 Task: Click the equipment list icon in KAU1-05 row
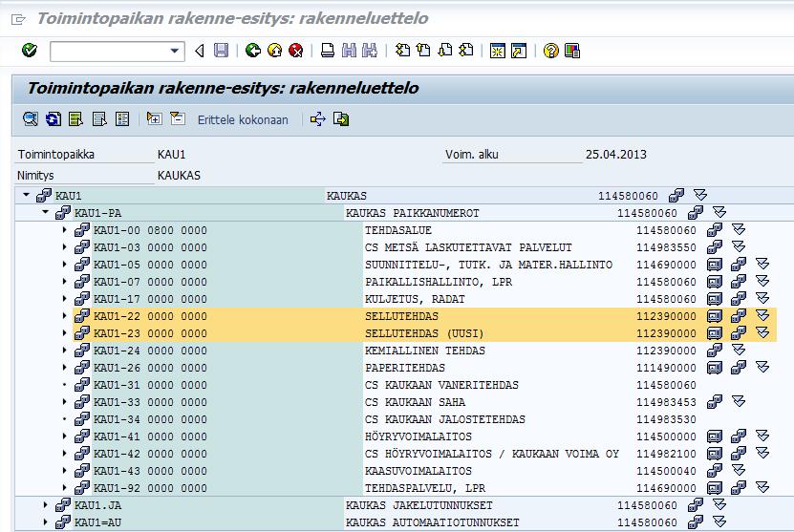tap(715, 265)
